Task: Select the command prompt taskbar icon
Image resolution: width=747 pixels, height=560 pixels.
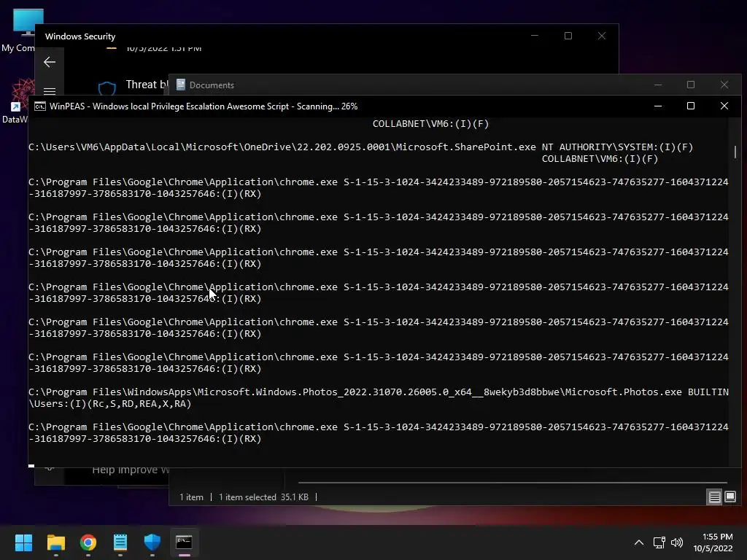Action: click(184, 542)
